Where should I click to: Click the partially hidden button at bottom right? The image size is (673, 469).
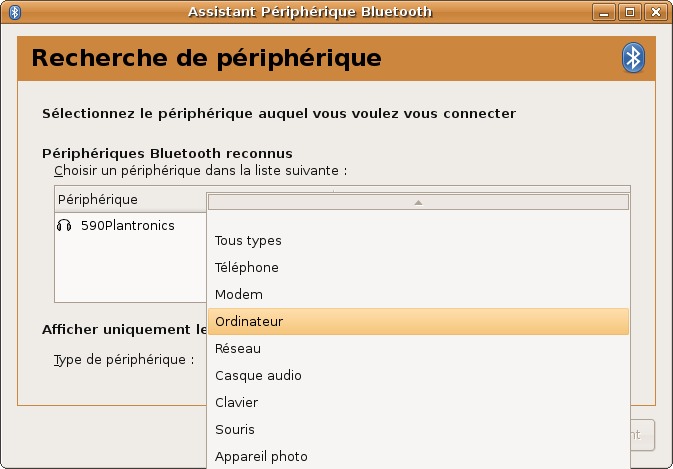641,435
